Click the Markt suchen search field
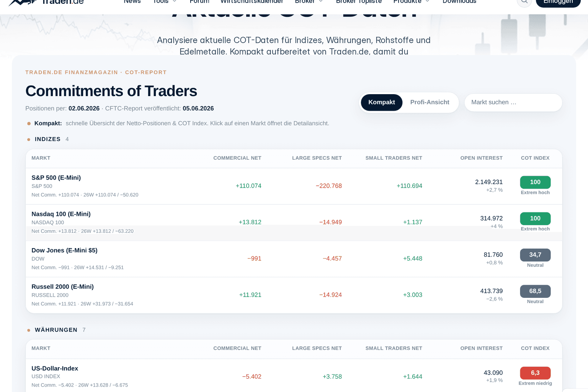This screenshot has height=392, width=588. click(513, 103)
